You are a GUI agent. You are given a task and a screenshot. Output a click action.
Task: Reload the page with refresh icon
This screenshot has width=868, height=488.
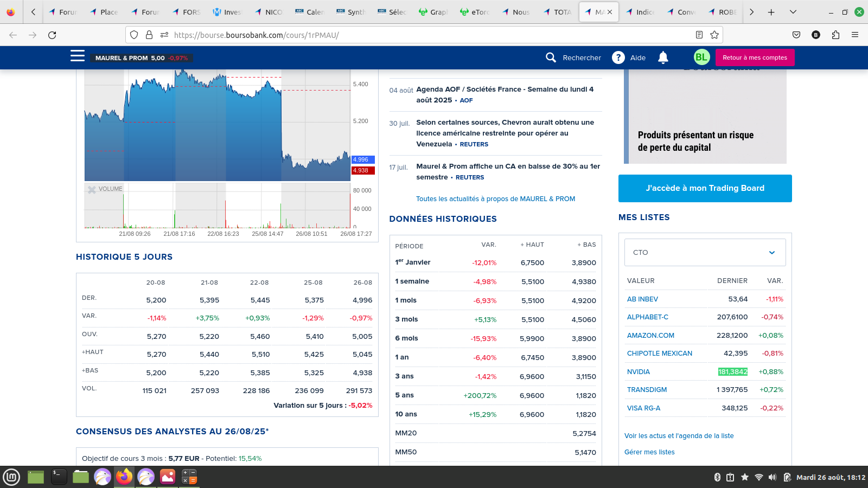tap(52, 35)
